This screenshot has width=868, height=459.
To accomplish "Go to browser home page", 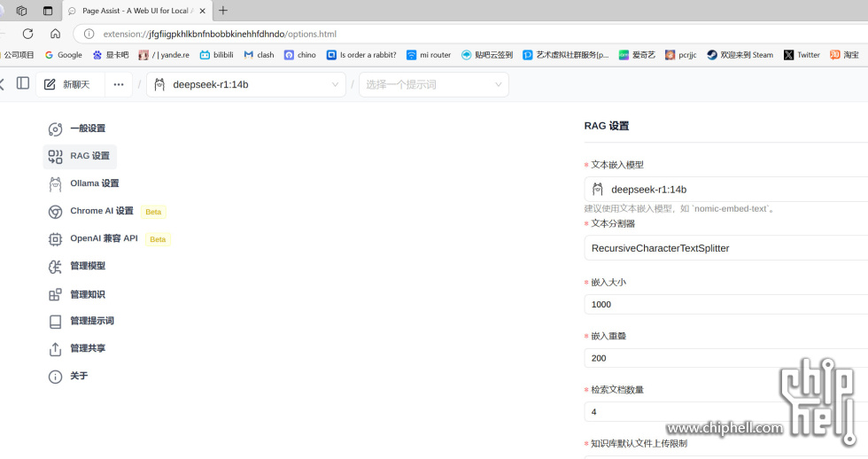I will coord(55,34).
